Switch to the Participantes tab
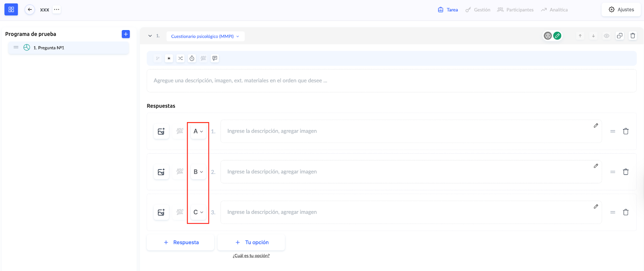 [515, 10]
